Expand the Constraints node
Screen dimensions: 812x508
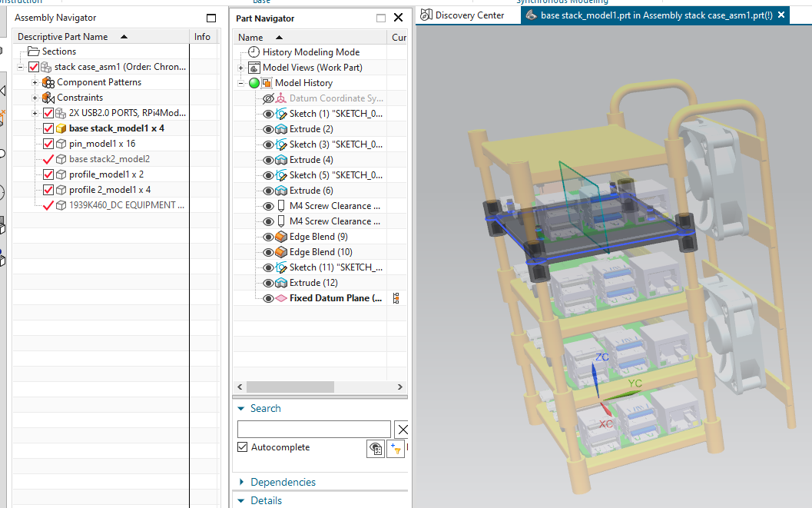(x=35, y=98)
